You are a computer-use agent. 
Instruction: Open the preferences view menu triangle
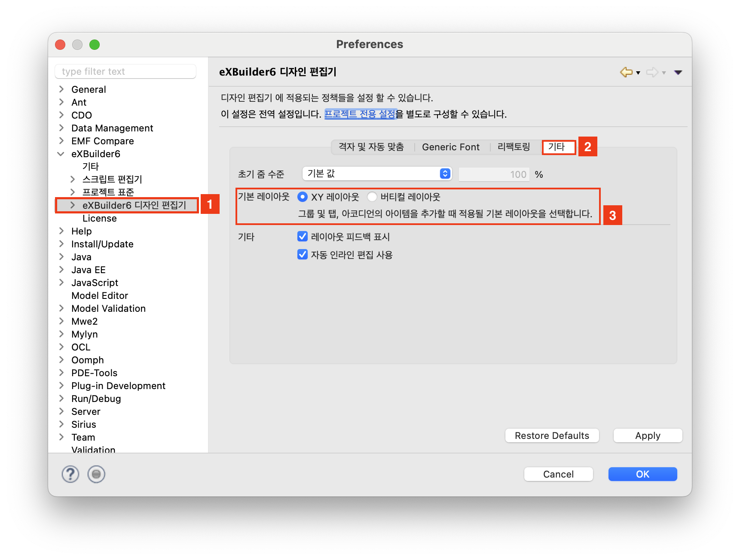[678, 72]
